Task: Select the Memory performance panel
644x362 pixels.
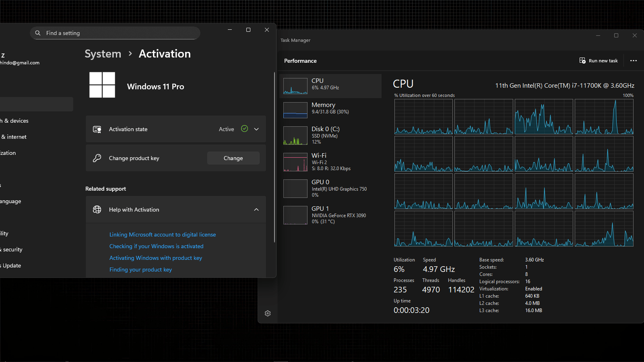Action: (330, 109)
